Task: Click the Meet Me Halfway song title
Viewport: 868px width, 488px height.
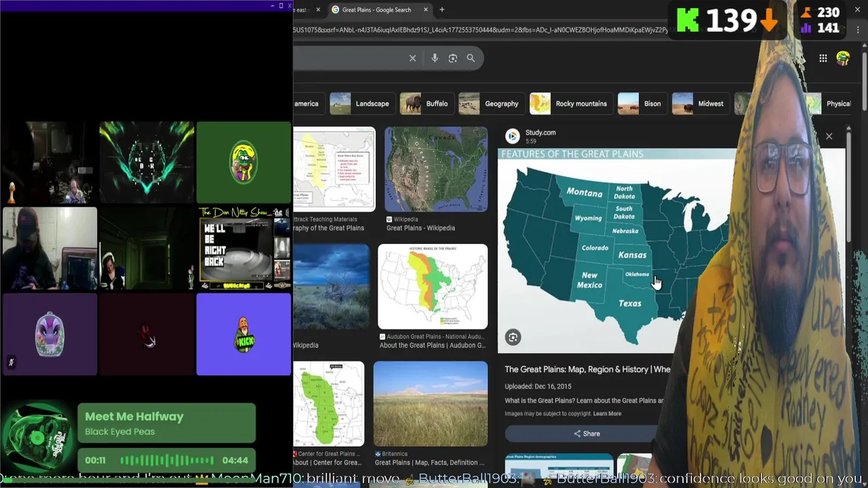Action: pyautogui.click(x=134, y=417)
